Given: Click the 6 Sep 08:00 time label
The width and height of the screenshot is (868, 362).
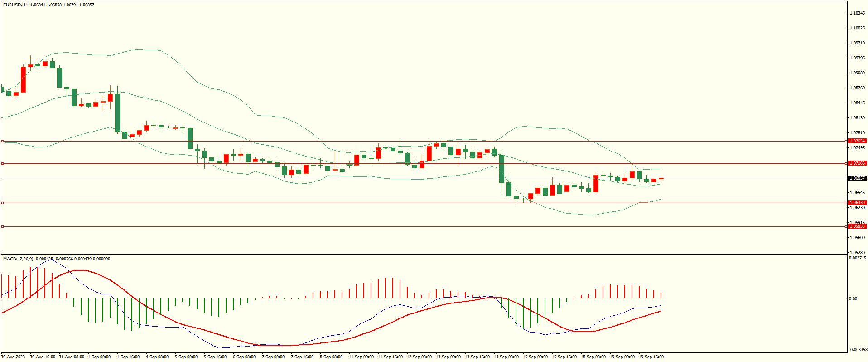Looking at the screenshot, I should tap(244, 357).
